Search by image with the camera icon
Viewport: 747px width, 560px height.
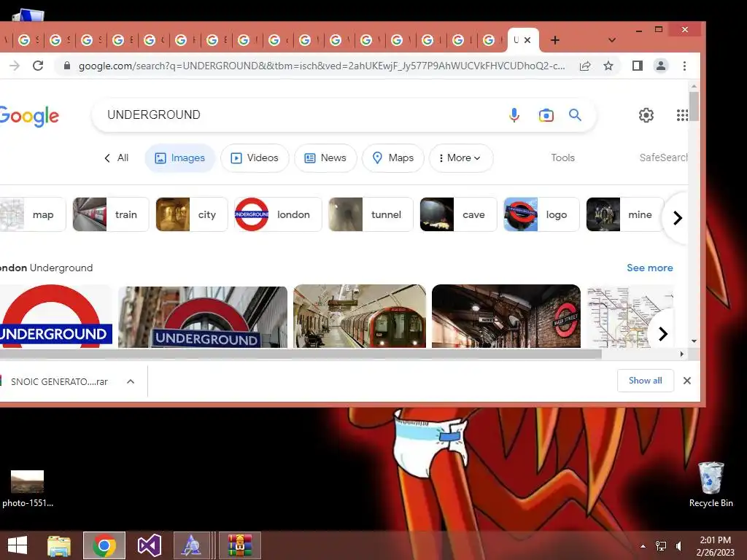click(546, 115)
